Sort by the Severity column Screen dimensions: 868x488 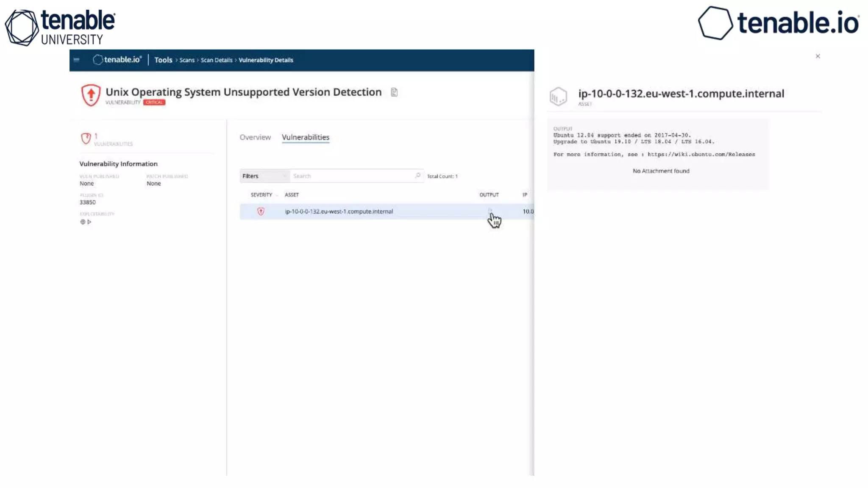(x=262, y=195)
